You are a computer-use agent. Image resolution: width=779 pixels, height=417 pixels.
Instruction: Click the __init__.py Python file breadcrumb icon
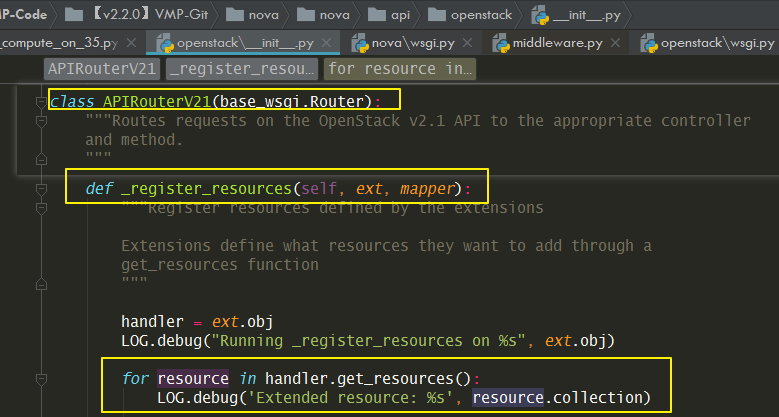point(540,15)
